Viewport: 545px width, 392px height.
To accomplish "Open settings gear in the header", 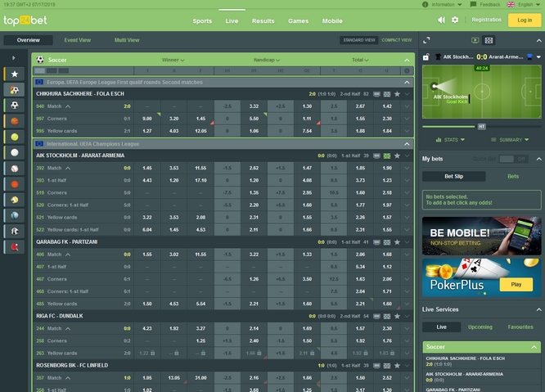I will [x=455, y=20].
